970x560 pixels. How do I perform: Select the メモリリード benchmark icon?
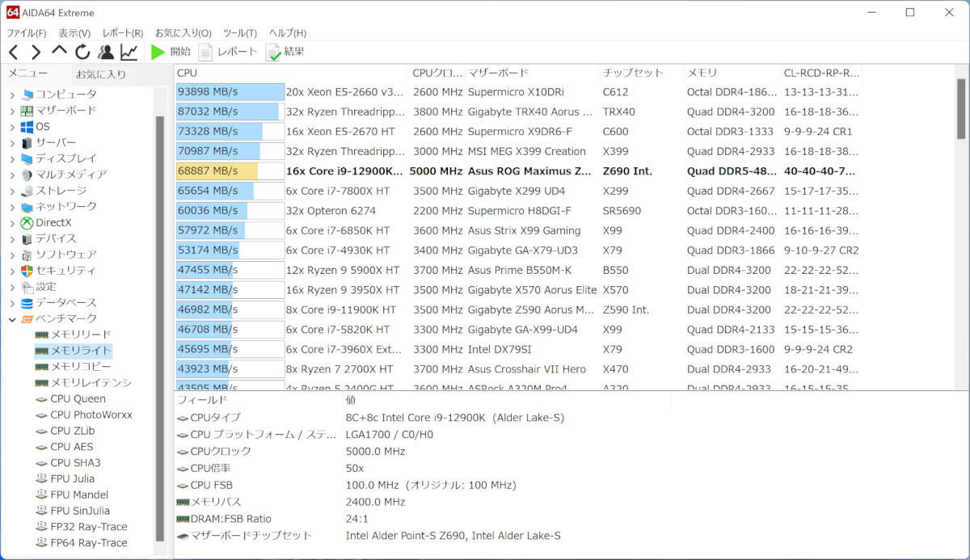tap(41, 335)
